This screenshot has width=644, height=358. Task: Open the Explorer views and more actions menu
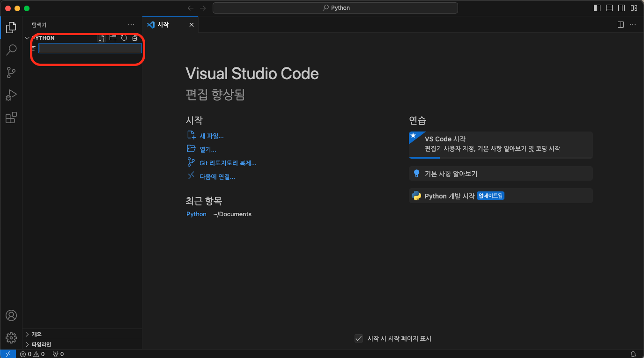131,25
